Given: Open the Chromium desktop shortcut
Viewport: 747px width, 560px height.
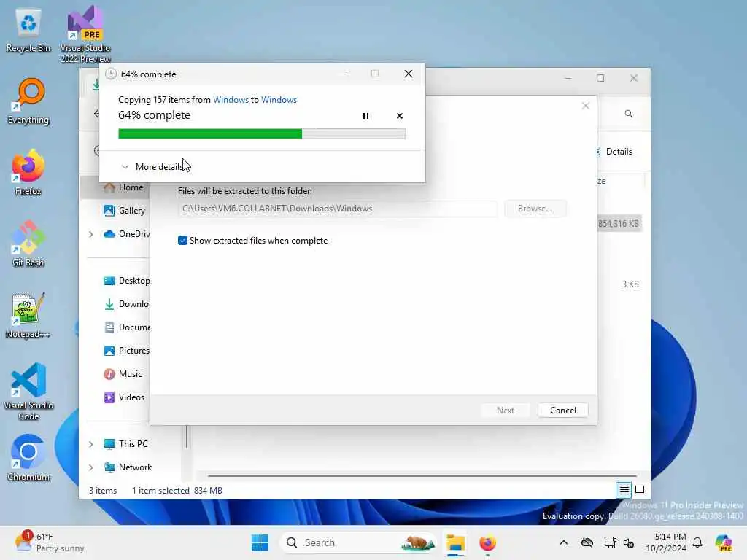Looking at the screenshot, I should pos(28,458).
